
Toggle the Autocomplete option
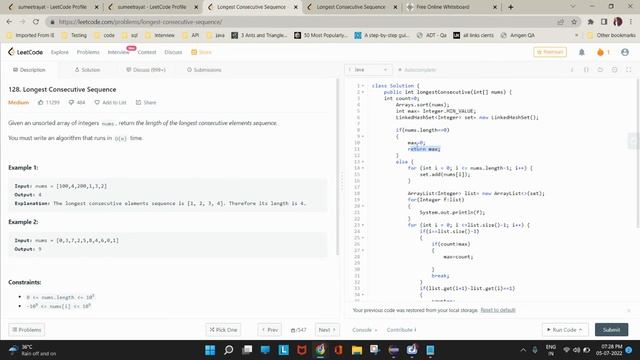[x=417, y=70]
